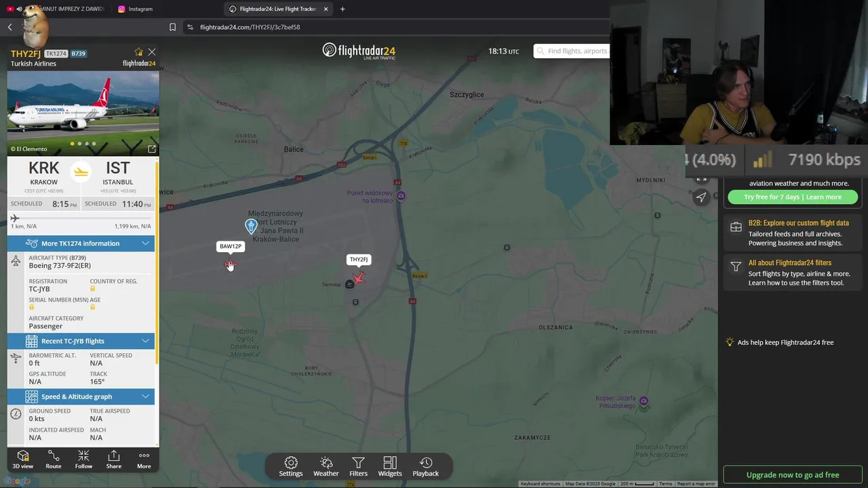Image resolution: width=868 pixels, height=488 pixels.
Task: Click the B739 aircraft type badge
Action: tap(79, 54)
